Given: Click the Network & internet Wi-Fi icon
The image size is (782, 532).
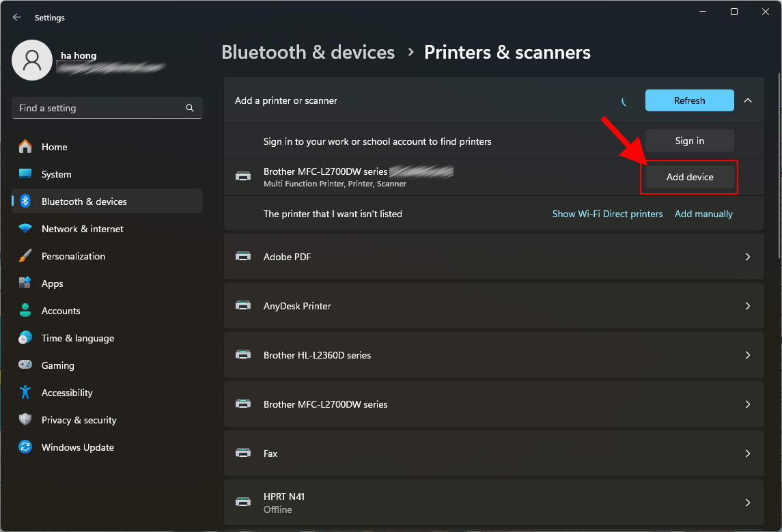Looking at the screenshot, I should coord(25,229).
